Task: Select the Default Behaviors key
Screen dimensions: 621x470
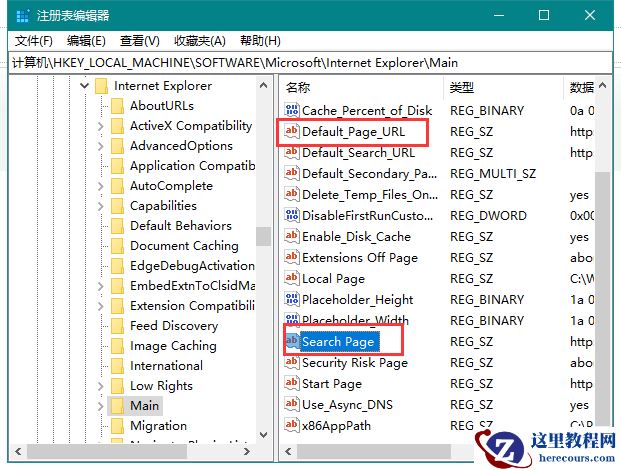Action: click(x=181, y=225)
